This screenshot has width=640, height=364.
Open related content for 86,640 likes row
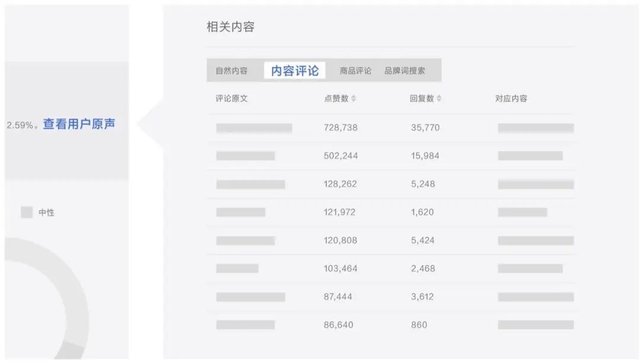(536, 325)
